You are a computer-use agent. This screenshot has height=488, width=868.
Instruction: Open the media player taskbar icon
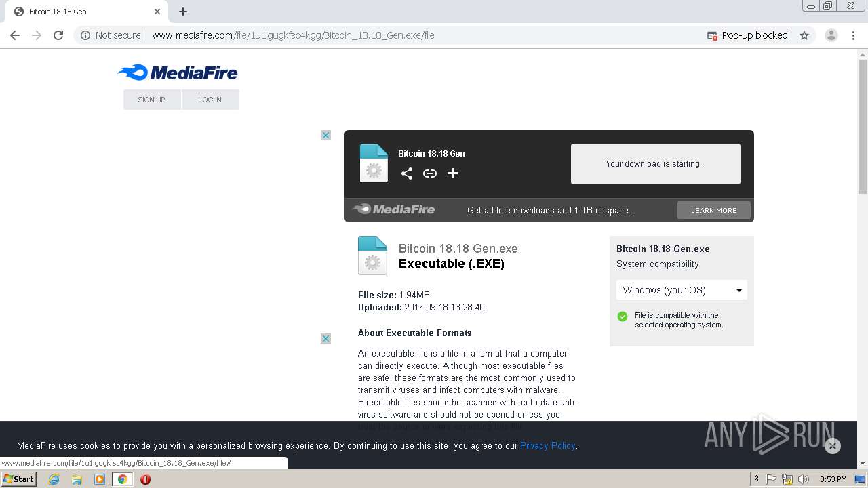[100, 479]
